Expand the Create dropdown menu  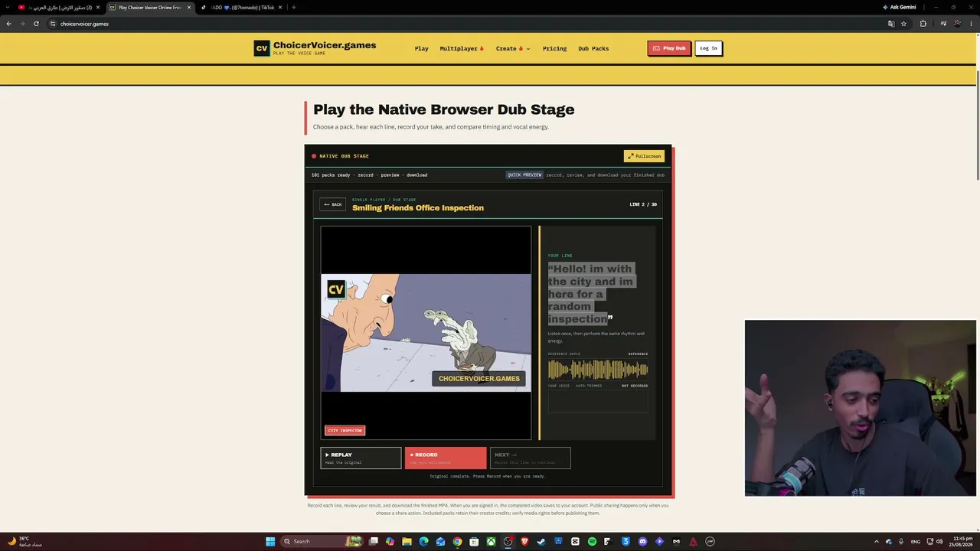pyautogui.click(x=513, y=48)
